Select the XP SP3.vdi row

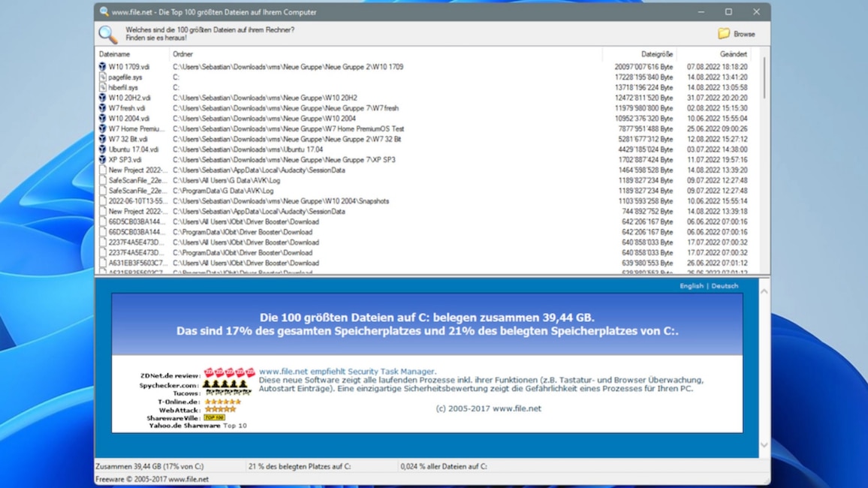pos(423,159)
